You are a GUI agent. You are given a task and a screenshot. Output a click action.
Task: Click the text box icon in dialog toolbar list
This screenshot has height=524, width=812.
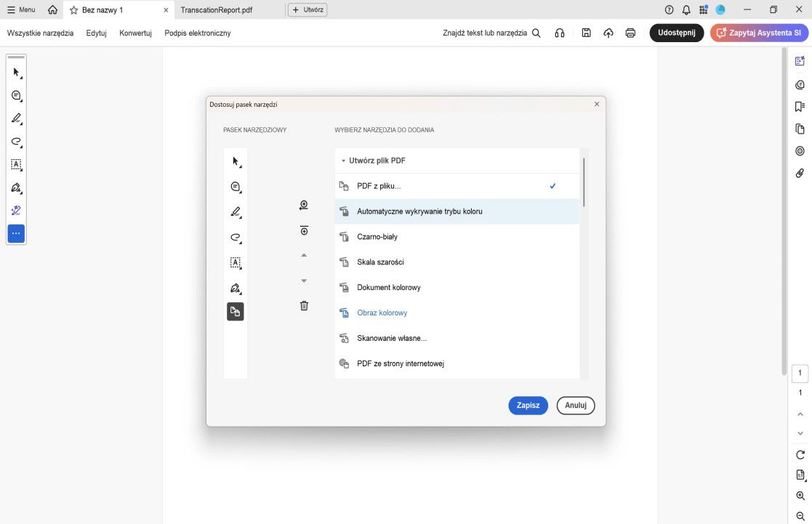pos(236,262)
